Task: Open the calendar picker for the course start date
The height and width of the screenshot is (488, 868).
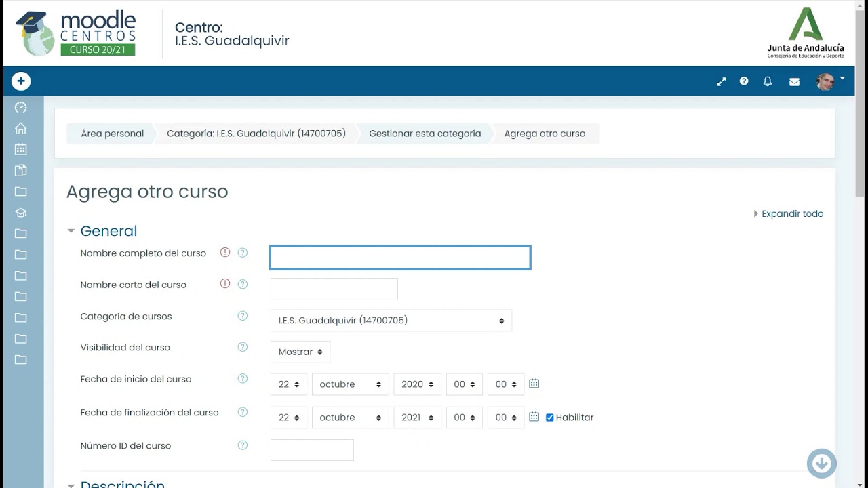Action: (x=534, y=384)
